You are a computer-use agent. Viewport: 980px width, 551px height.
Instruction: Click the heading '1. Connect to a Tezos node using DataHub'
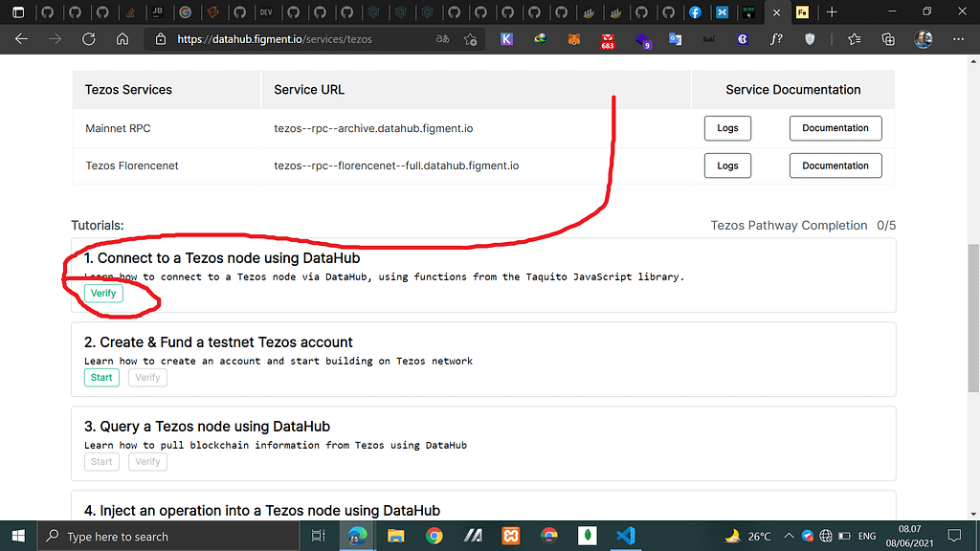point(222,258)
